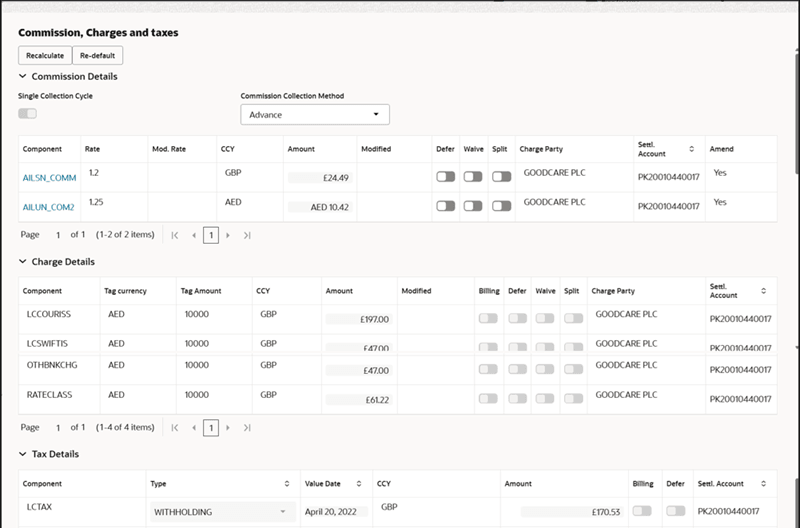
Task: Toggle Billing for OTHBNKCHG charge
Action: coord(488,369)
